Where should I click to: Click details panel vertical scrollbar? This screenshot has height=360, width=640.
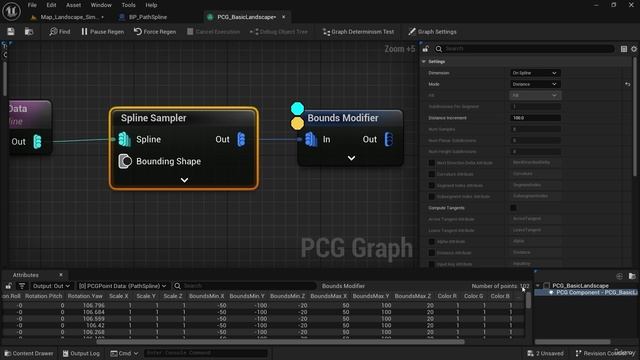[635, 116]
